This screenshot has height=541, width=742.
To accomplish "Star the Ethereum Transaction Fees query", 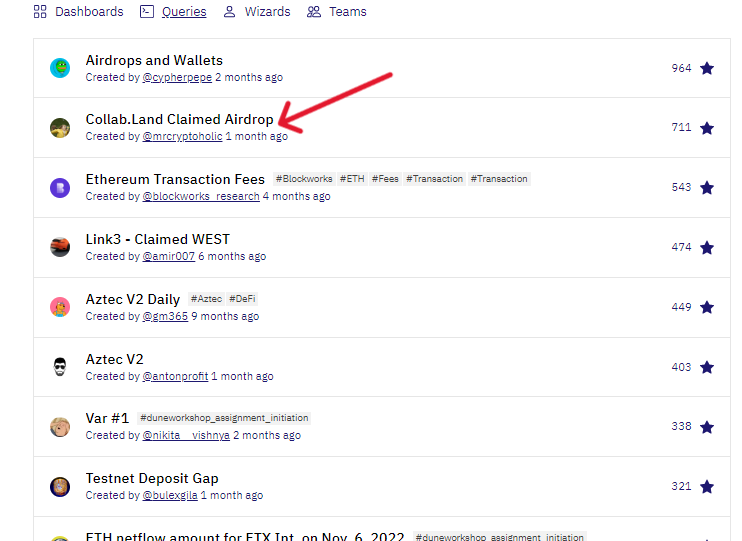I will point(707,188).
